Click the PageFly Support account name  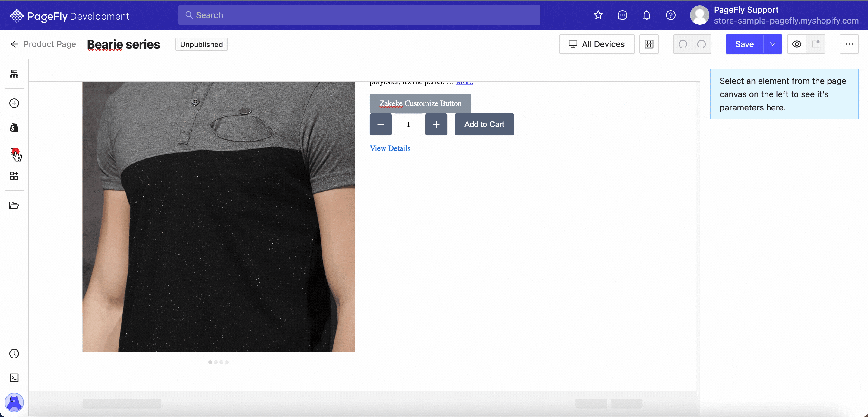746,10
